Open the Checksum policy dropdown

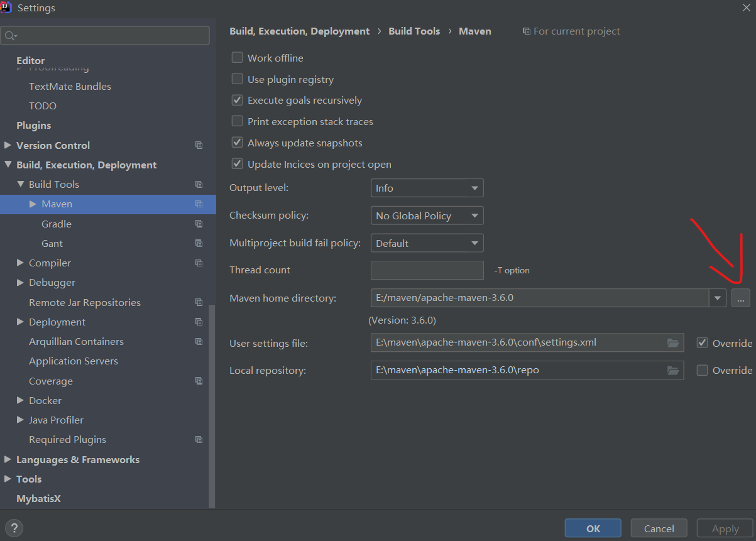coord(427,216)
